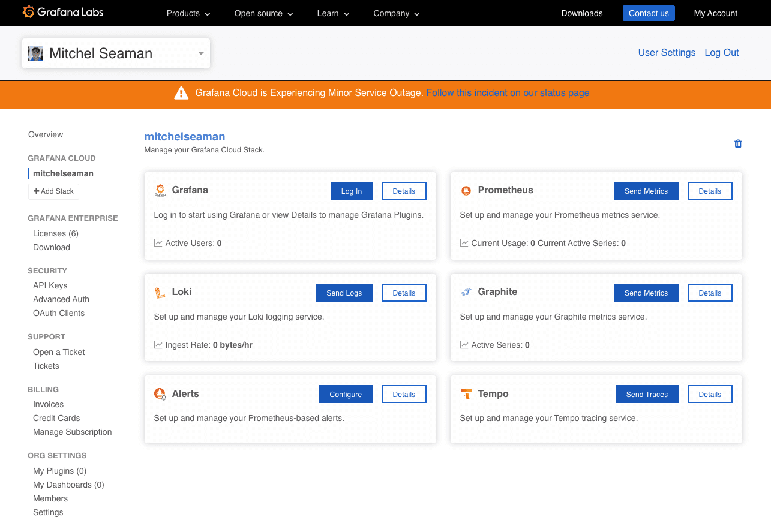771x532 pixels.
Task: Open Details for the Tempo card
Action: click(710, 394)
